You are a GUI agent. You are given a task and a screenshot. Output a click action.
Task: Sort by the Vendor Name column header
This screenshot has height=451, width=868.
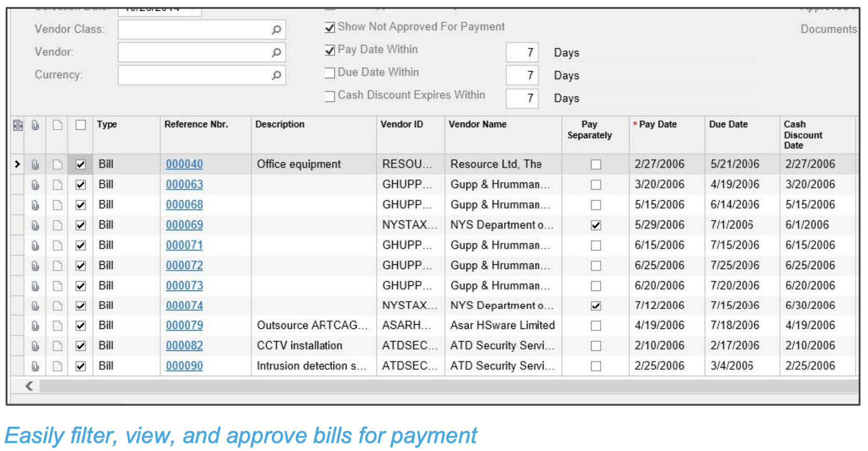point(477,124)
